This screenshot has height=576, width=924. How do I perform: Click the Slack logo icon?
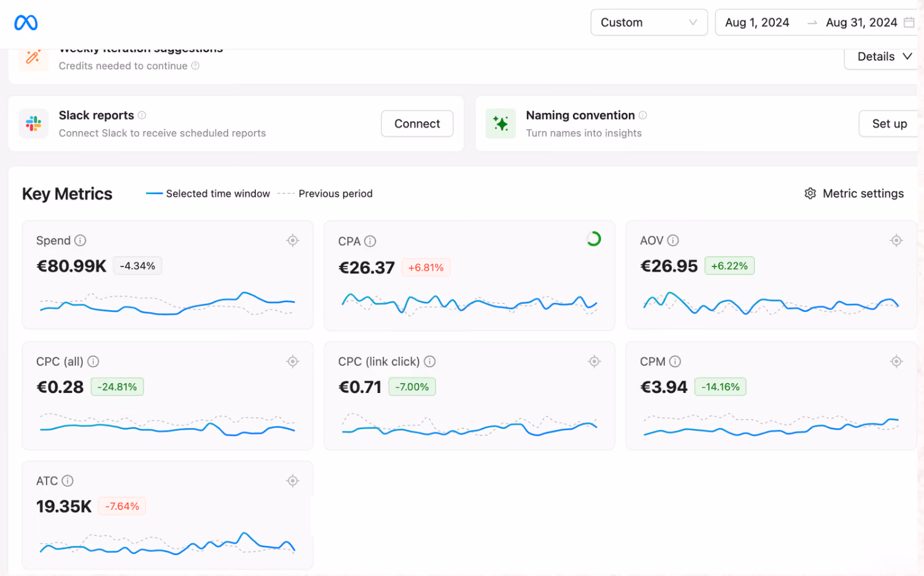click(x=34, y=123)
